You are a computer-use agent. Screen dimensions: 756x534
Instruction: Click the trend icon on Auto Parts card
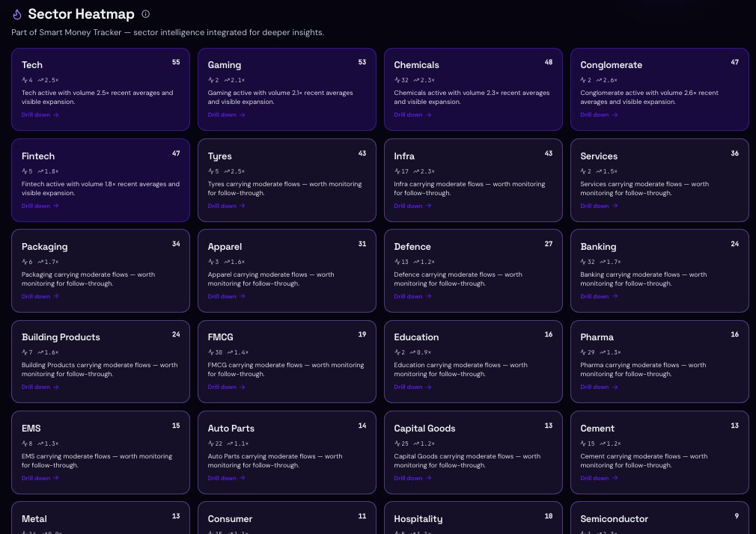click(230, 444)
